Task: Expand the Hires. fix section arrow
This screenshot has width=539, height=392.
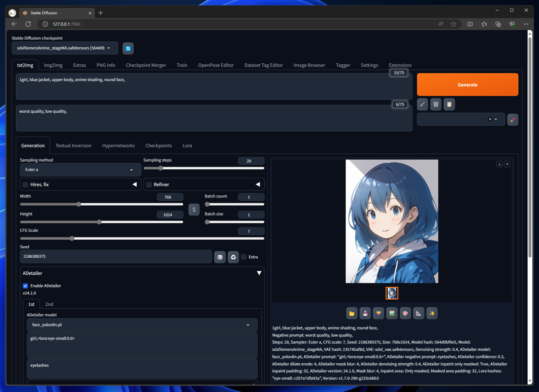Action: [134, 185]
